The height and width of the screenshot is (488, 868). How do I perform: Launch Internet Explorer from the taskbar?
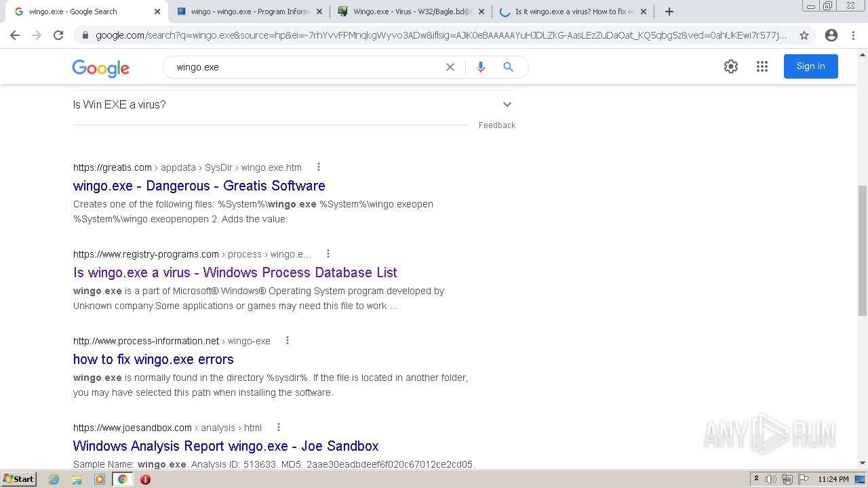(x=54, y=479)
